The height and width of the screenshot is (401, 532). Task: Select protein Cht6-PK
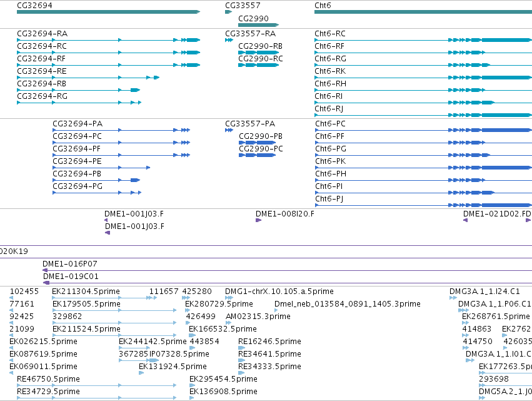click(x=423, y=168)
